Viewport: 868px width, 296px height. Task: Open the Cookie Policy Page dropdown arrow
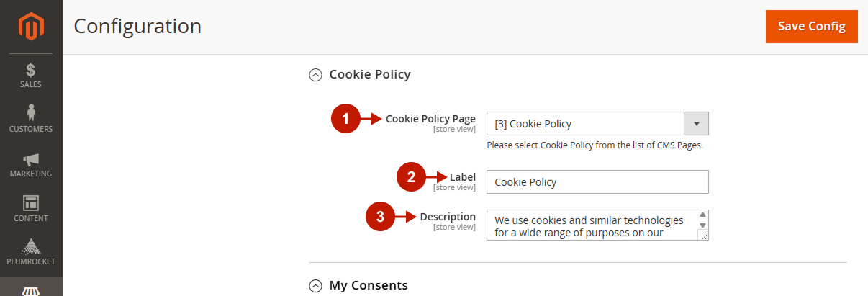point(696,124)
